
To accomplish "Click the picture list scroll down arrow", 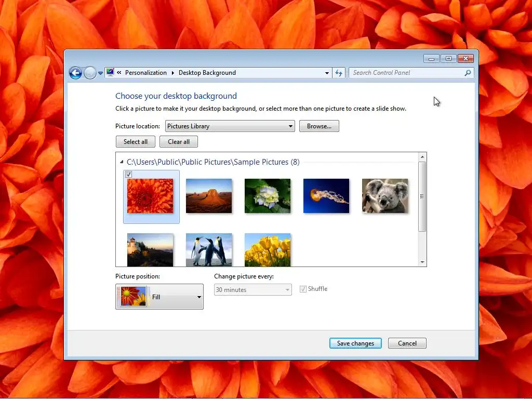I will pos(422,262).
